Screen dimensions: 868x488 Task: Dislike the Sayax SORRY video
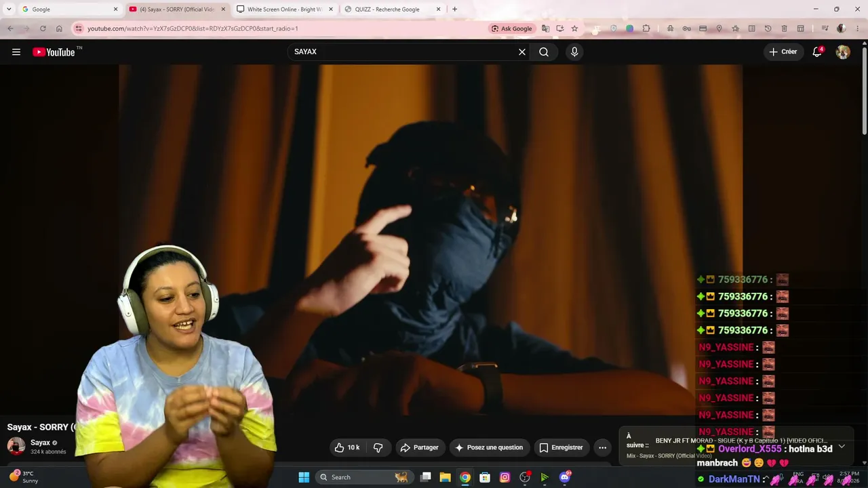point(378,447)
